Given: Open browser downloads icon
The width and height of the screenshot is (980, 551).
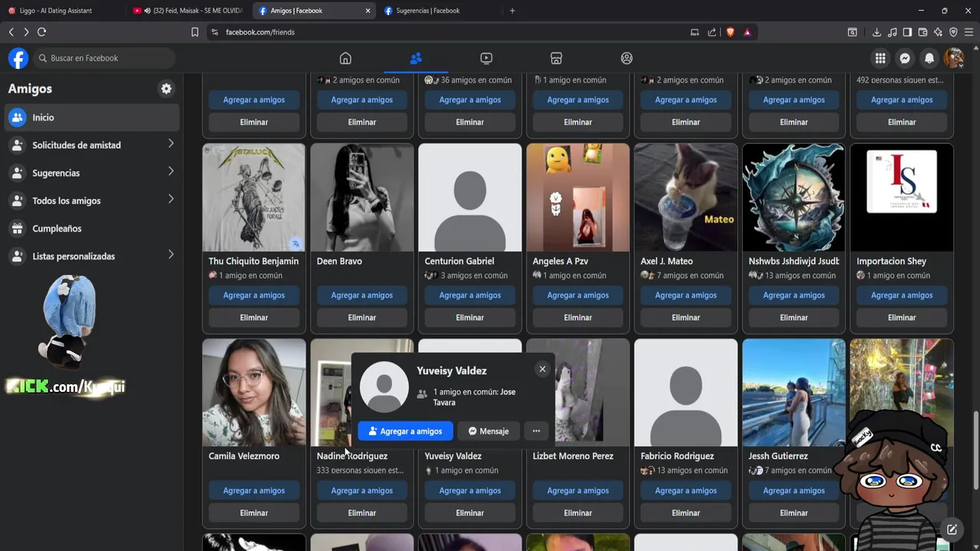Looking at the screenshot, I should pos(877,32).
